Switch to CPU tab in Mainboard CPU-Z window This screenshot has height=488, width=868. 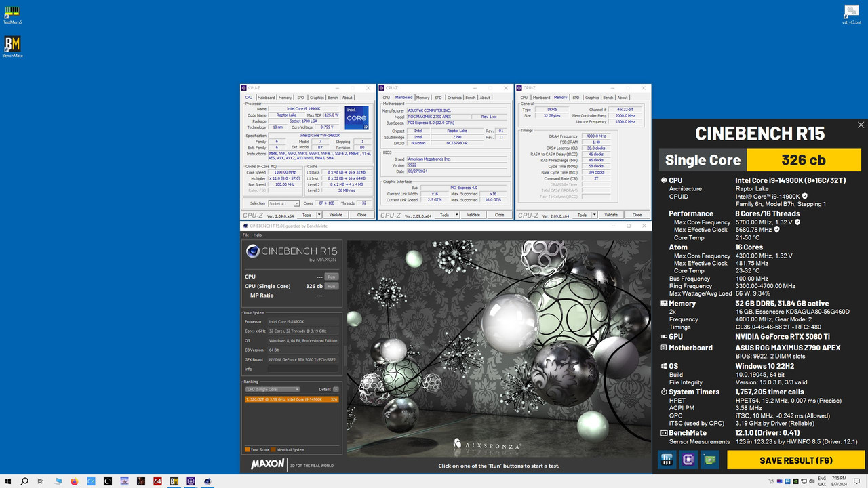387,98
